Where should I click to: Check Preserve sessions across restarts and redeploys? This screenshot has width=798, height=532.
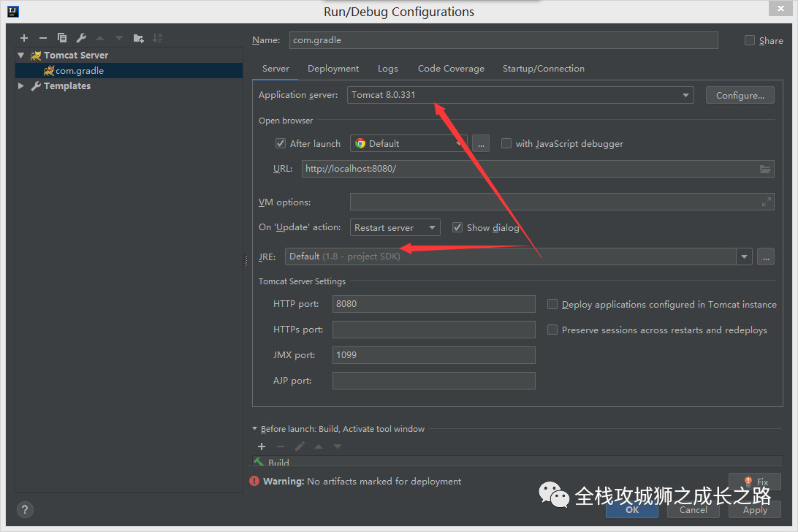(552, 330)
